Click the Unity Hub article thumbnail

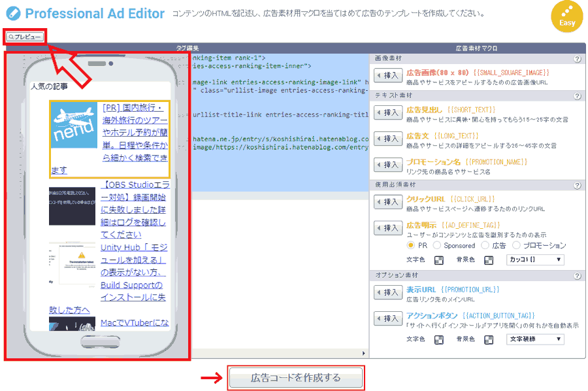pyautogui.click(x=72, y=263)
